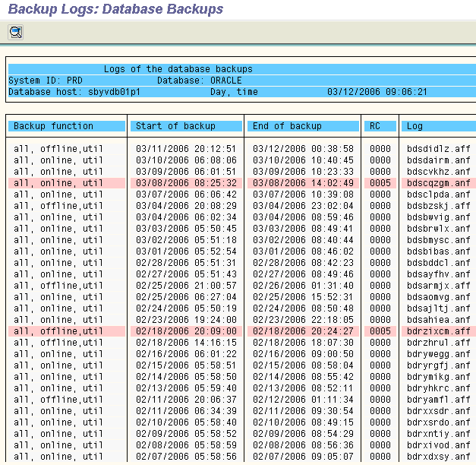Click start time 03/11/2006 20:12:51
The height and width of the screenshot is (465, 476).
point(186,149)
